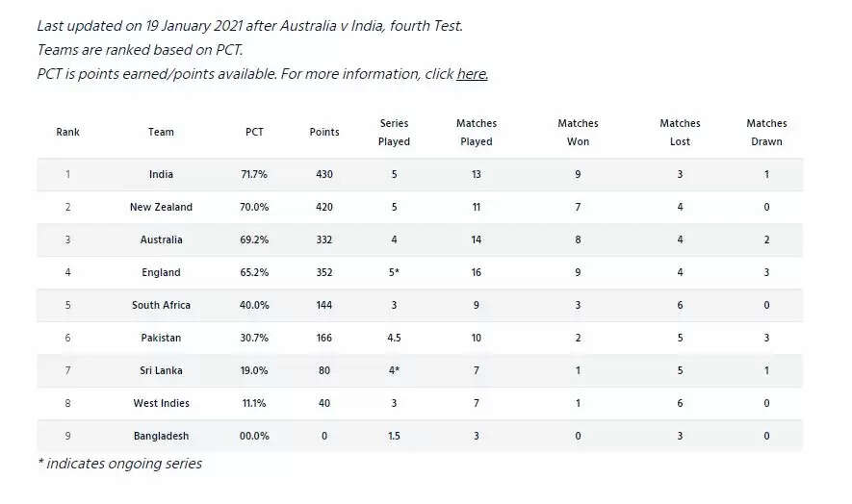This screenshot has width=852, height=504.
Task: Select the India team name
Action: pyautogui.click(x=161, y=174)
